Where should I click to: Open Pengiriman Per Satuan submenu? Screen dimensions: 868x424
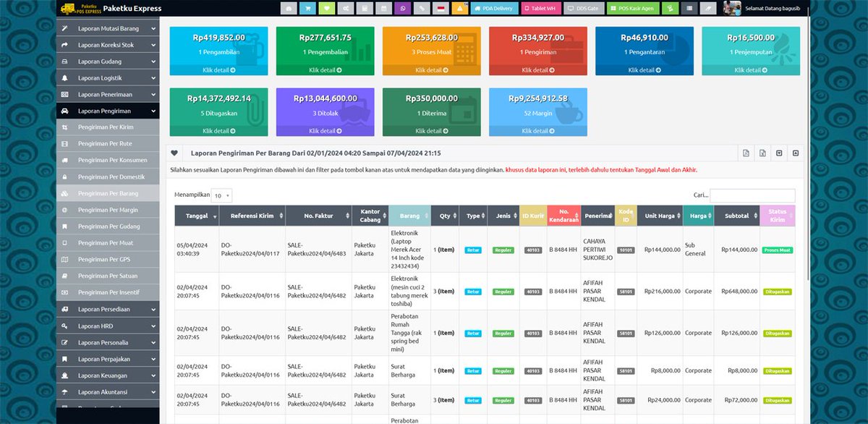click(108, 276)
